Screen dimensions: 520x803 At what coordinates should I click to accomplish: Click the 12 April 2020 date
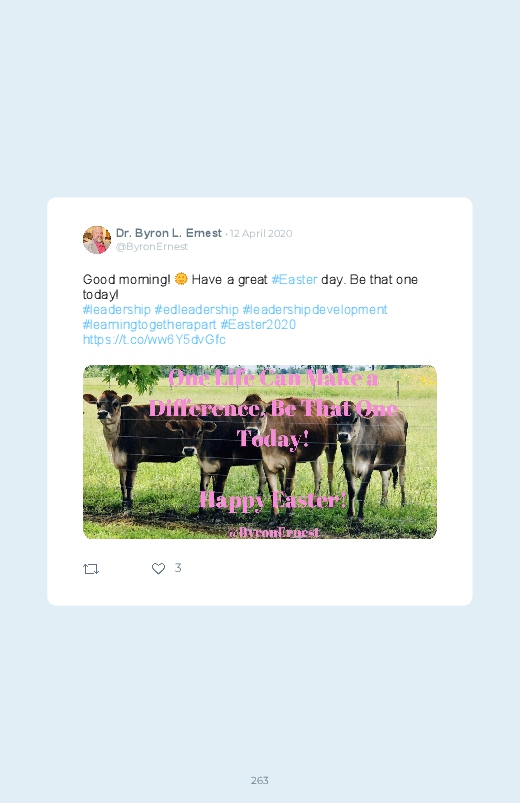(x=261, y=234)
